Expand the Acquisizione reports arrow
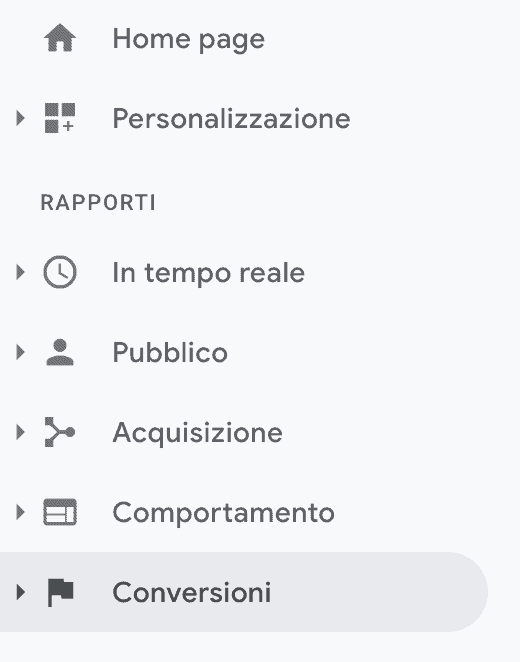This screenshot has width=520, height=662. tap(20, 432)
